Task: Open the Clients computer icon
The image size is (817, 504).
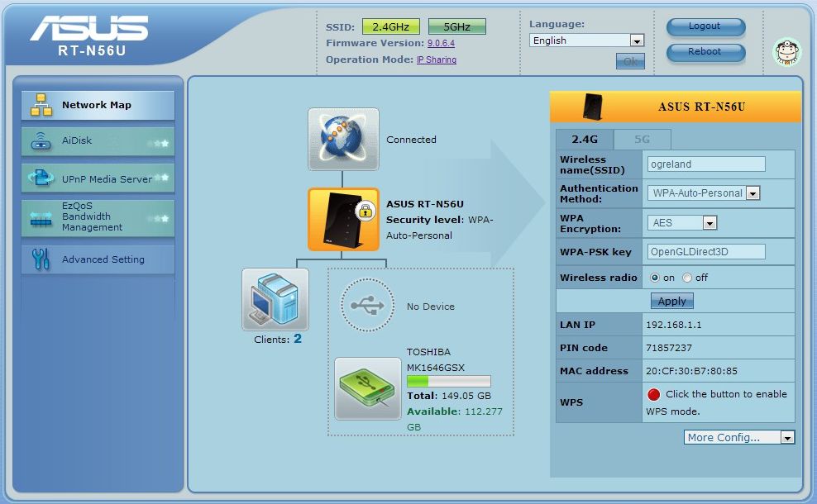Action: pyautogui.click(x=275, y=299)
